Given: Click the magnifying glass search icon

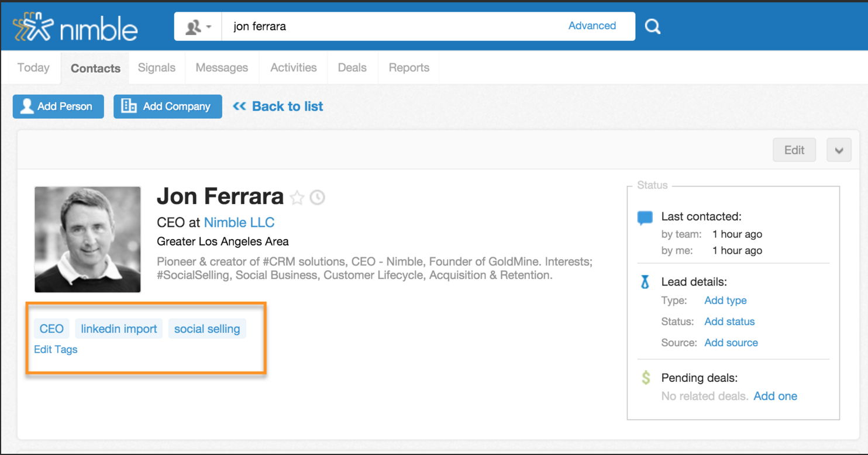Looking at the screenshot, I should 652,26.
